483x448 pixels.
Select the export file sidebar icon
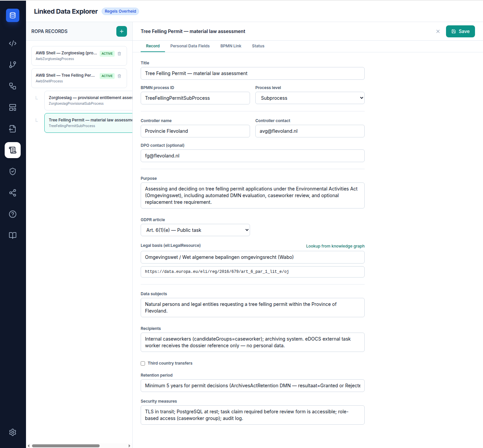click(12, 128)
